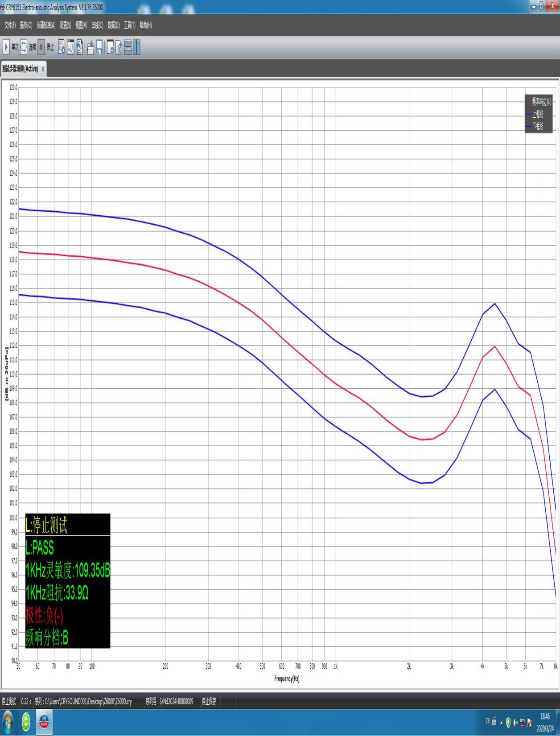Click the L:PASS result text
The height and width of the screenshot is (736, 560).
tap(40, 548)
